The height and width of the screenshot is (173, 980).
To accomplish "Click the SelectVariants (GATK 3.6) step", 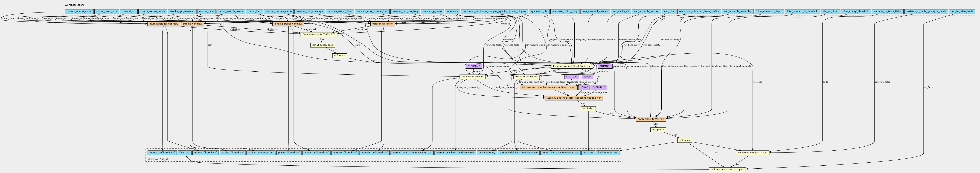I will tap(752, 153).
